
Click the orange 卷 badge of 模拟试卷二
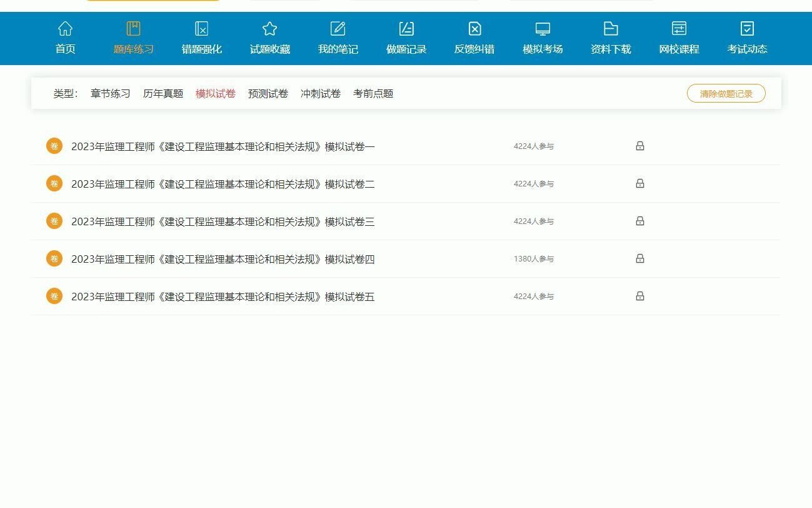[54, 183]
